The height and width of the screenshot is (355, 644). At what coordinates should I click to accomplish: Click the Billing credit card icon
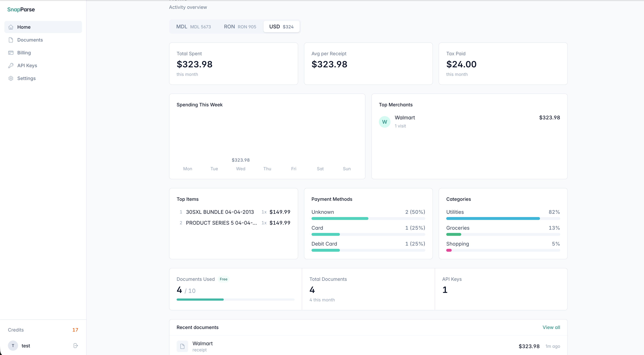[11, 53]
